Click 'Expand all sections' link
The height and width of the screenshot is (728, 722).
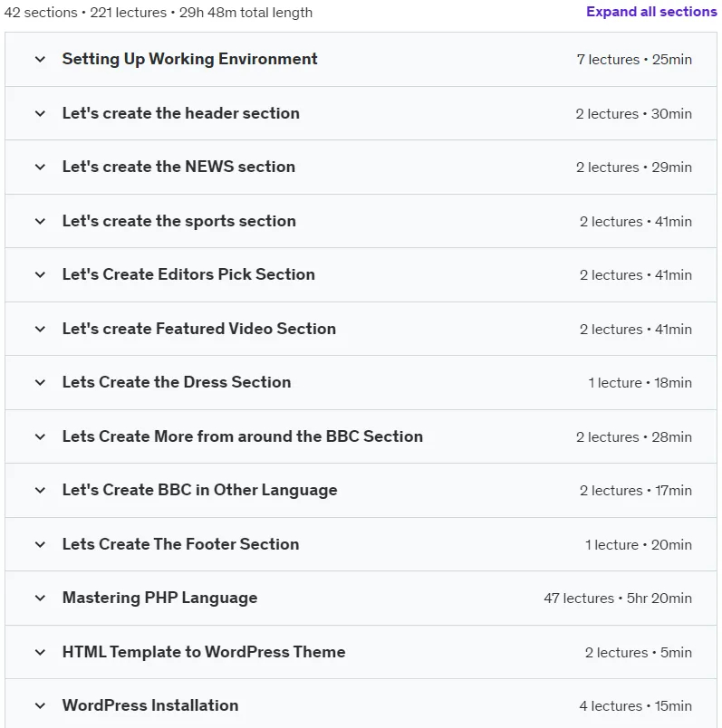pyautogui.click(x=651, y=12)
